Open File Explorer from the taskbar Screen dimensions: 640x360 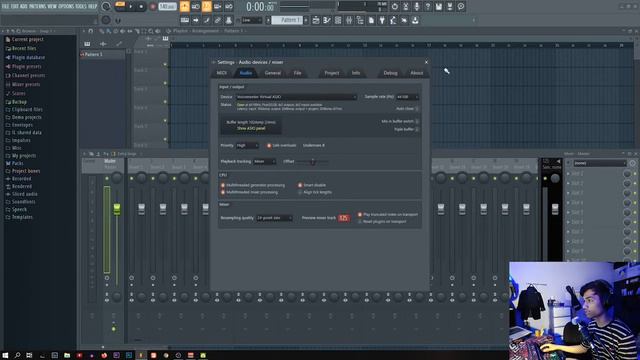[x=67, y=355]
